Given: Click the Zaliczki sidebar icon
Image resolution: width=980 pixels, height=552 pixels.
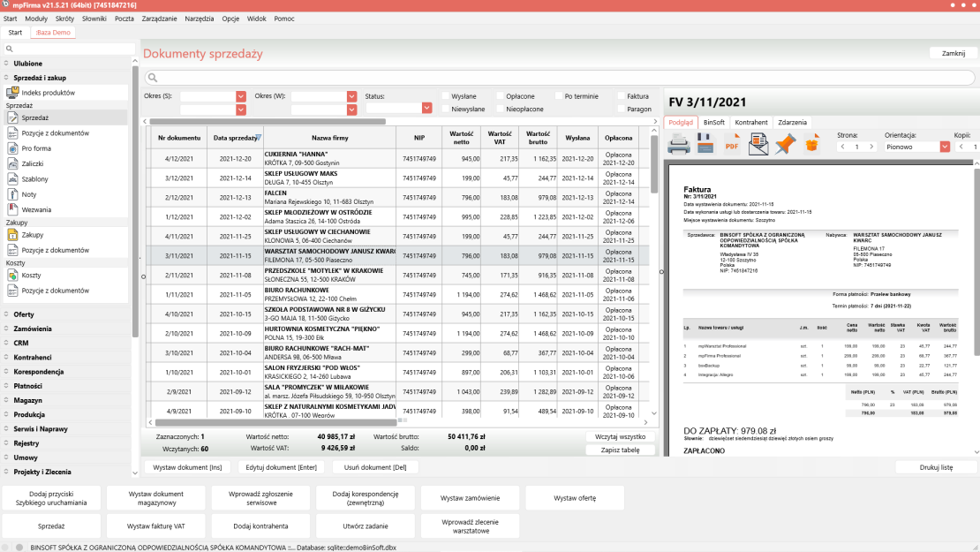Looking at the screenshot, I should click(x=12, y=163).
